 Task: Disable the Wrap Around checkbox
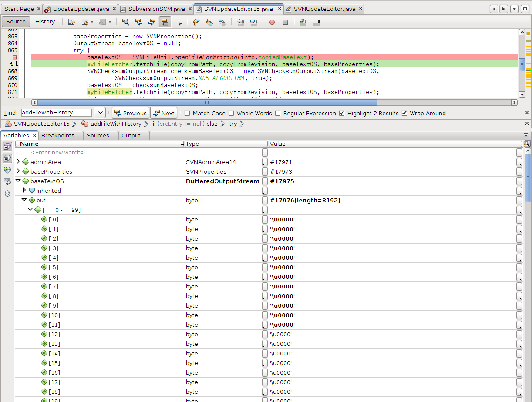pyautogui.click(x=404, y=113)
